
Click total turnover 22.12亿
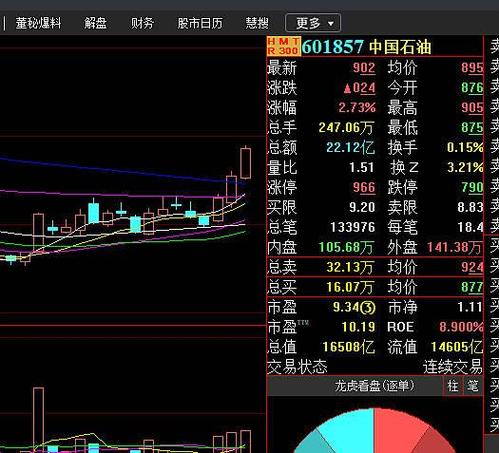(x=350, y=147)
